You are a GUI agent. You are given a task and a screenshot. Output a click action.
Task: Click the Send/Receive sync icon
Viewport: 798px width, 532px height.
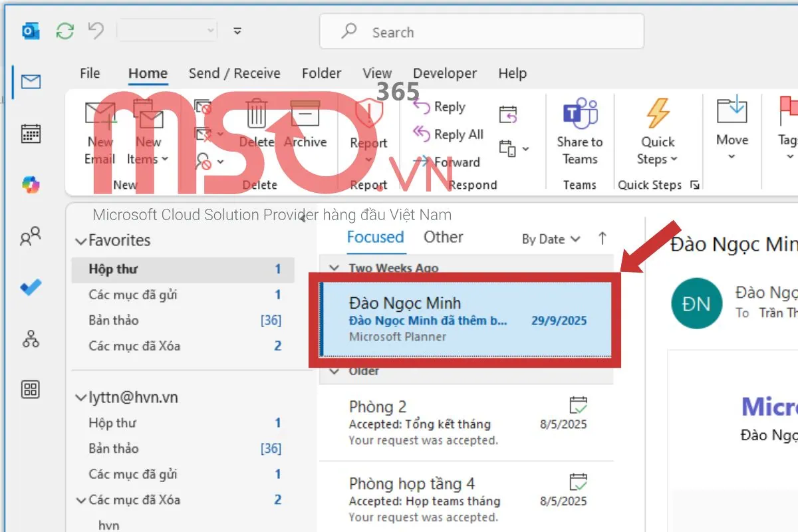(65, 31)
